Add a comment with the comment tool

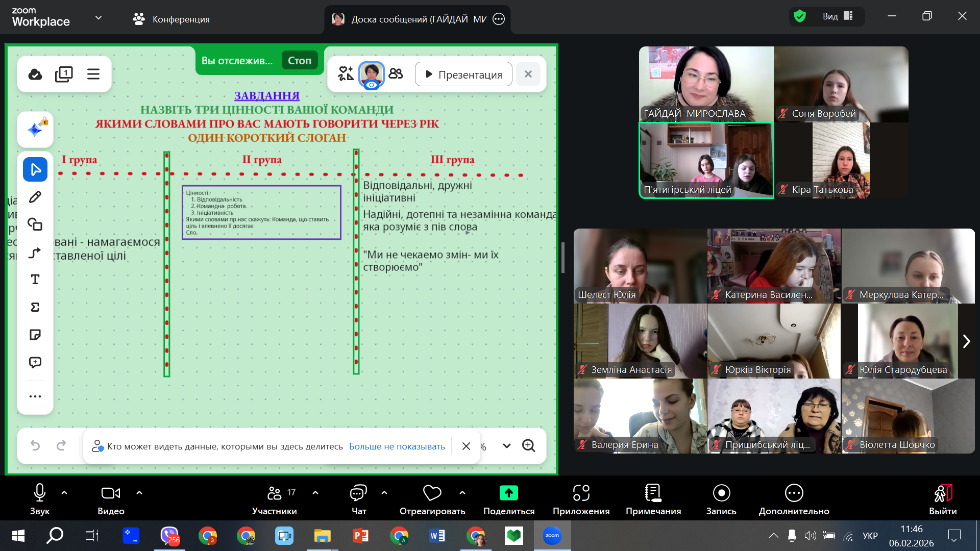point(35,362)
